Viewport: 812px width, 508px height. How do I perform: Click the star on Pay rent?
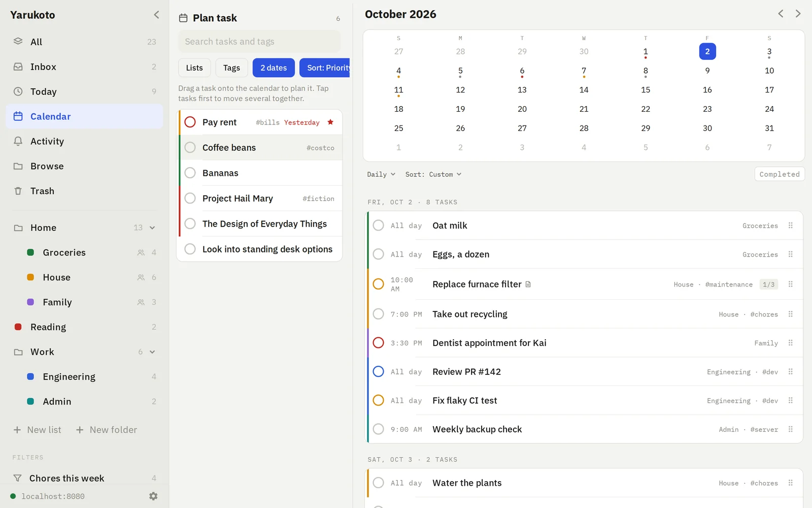330,122
